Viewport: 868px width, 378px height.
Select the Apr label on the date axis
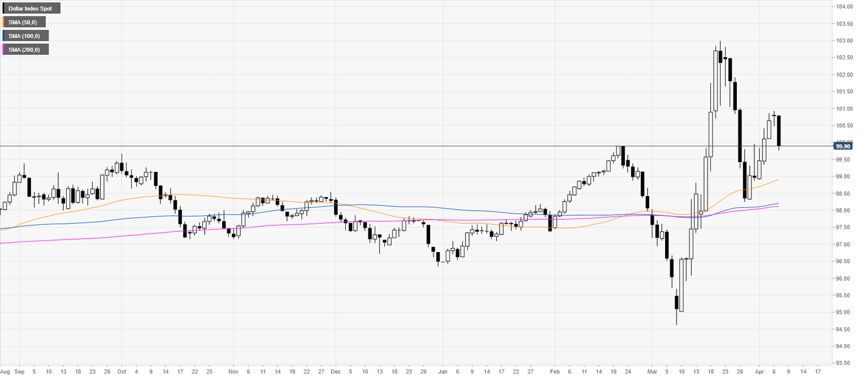coord(760,373)
